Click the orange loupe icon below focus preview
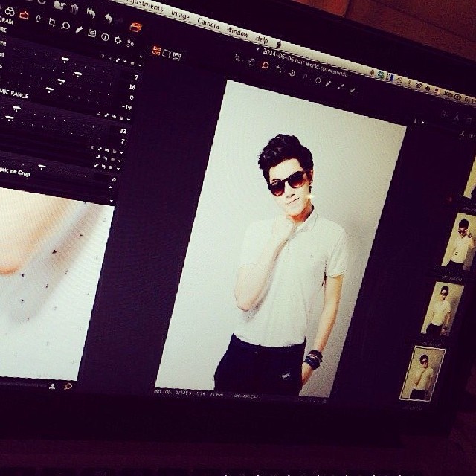Screen dimensions: 476x476 pyautogui.click(x=68, y=387)
